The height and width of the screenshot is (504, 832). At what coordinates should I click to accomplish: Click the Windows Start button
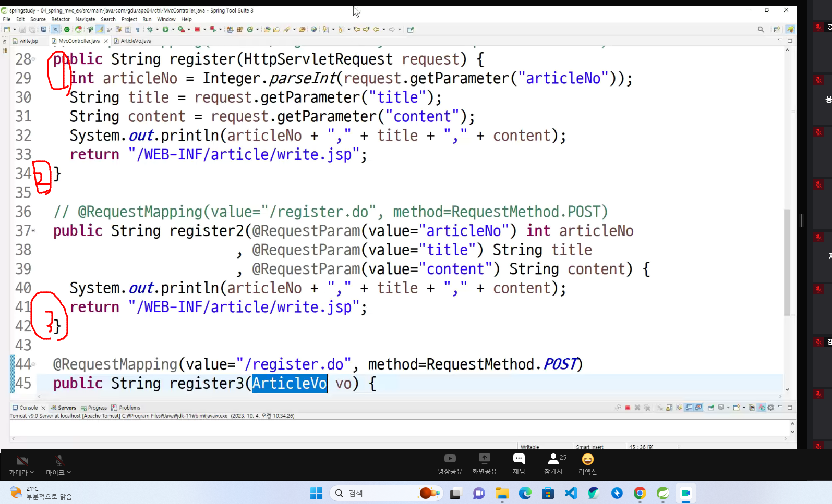pos(316,493)
